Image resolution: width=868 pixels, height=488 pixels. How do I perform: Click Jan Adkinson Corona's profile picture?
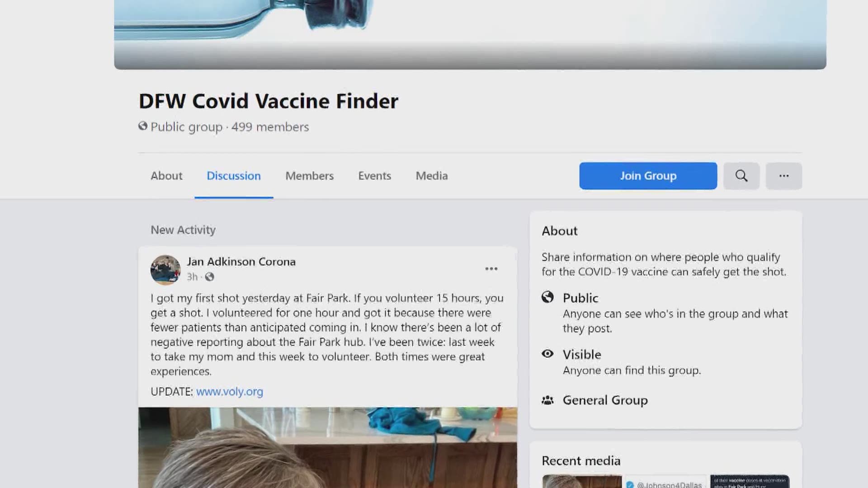coord(165,270)
